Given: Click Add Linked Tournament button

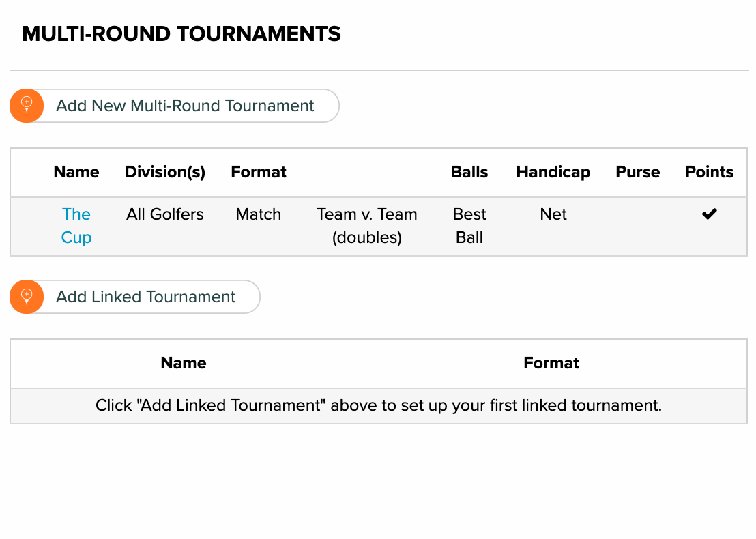Looking at the screenshot, I should click(135, 297).
